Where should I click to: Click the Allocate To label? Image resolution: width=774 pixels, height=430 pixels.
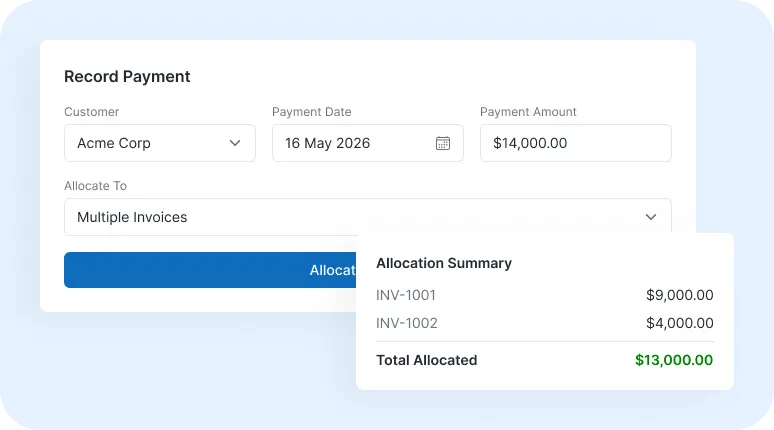[95, 186]
